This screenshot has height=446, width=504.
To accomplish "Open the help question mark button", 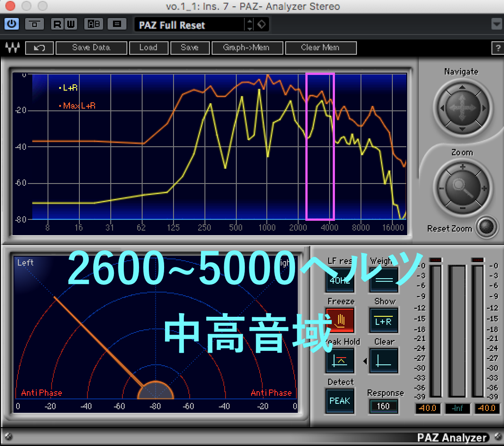I will [498, 48].
